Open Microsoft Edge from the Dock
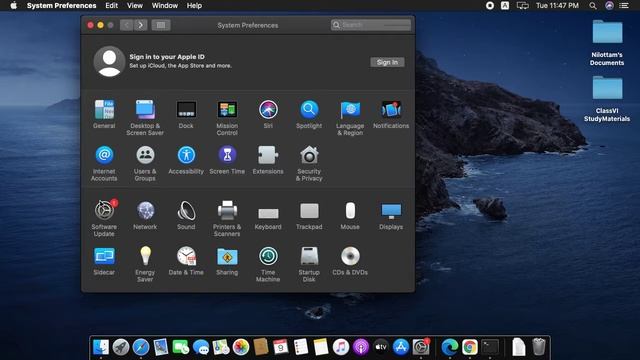Screen dimensions: 640x360 (450, 347)
